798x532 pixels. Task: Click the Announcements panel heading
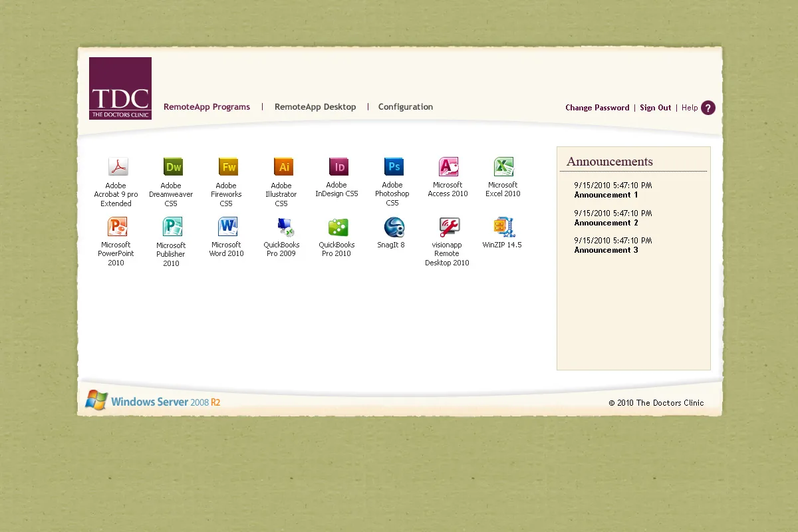[610, 162]
